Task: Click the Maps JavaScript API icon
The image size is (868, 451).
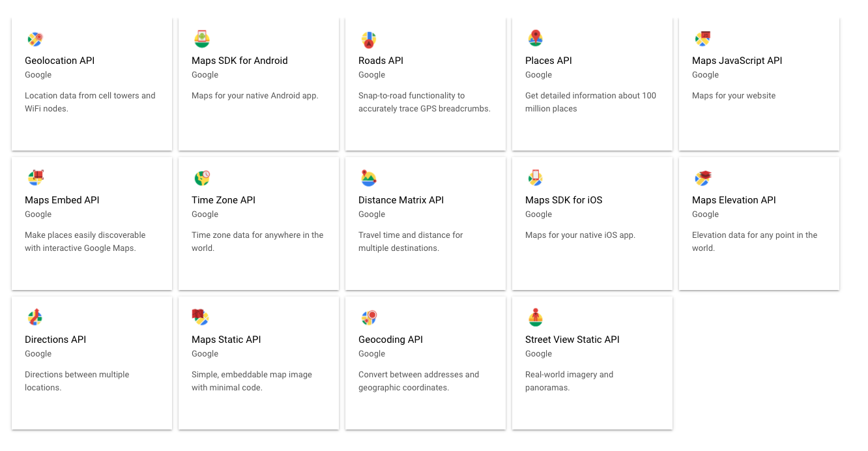Action: click(x=702, y=39)
